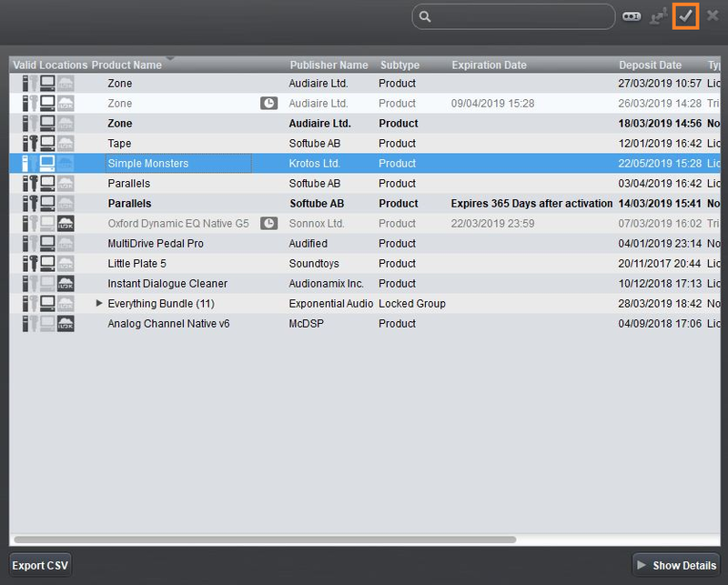Click the trial clock icon beside Zone

268,103
